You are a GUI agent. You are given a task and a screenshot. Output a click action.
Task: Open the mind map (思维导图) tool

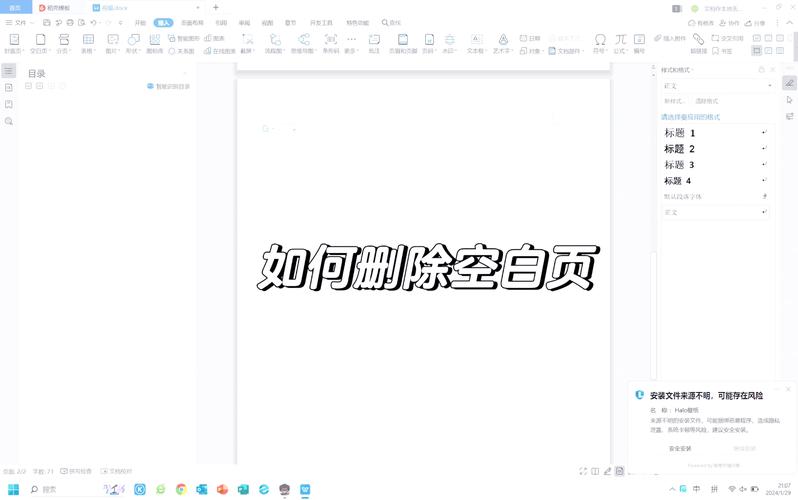304,44
